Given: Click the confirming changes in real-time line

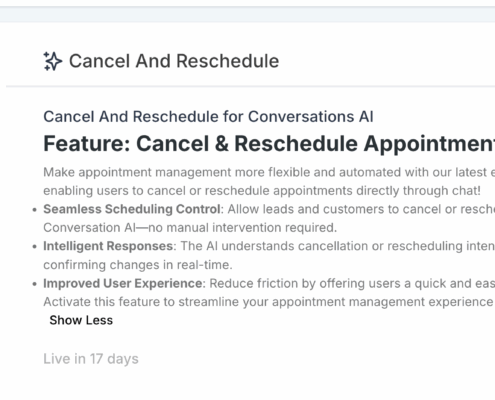Looking at the screenshot, I should [138, 265].
